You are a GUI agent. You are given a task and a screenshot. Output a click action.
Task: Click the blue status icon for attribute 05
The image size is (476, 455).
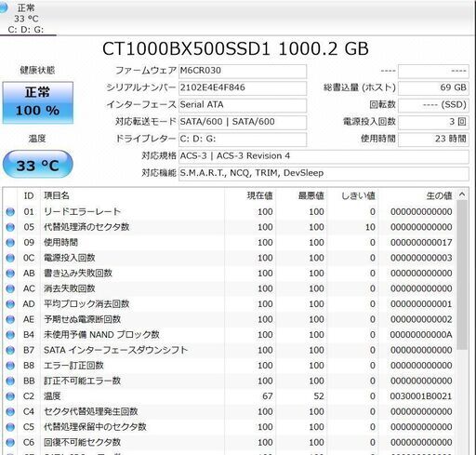point(10,227)
